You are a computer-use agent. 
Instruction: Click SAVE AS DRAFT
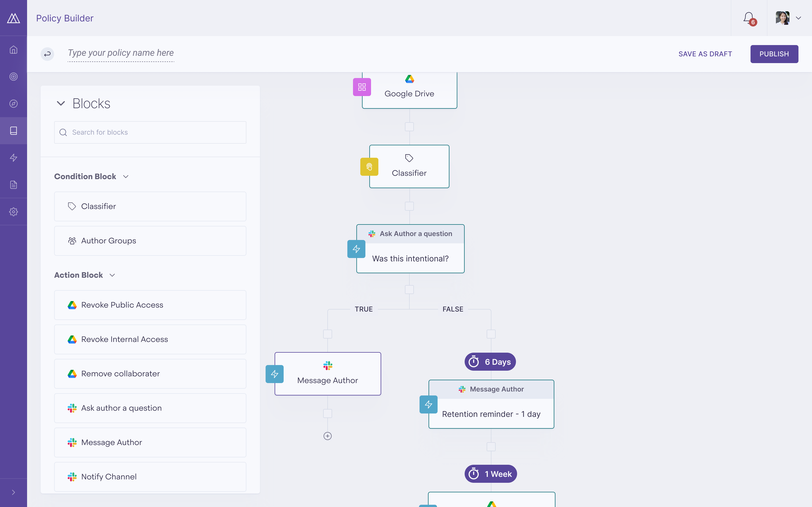coord(705,54)
